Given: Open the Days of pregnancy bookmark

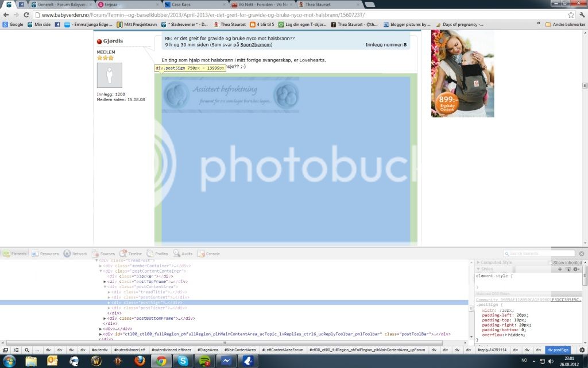Looking at the screenshot, I should (459, 25).
